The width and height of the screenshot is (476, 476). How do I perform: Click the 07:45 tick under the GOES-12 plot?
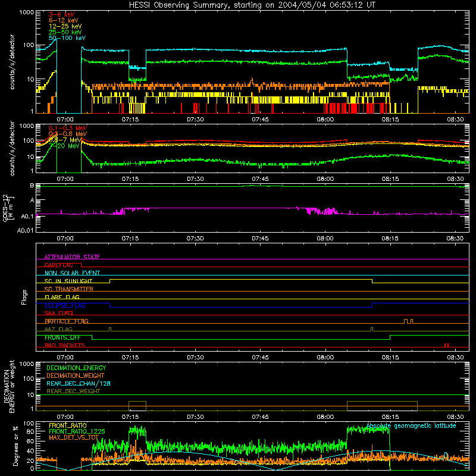(260, 239)
